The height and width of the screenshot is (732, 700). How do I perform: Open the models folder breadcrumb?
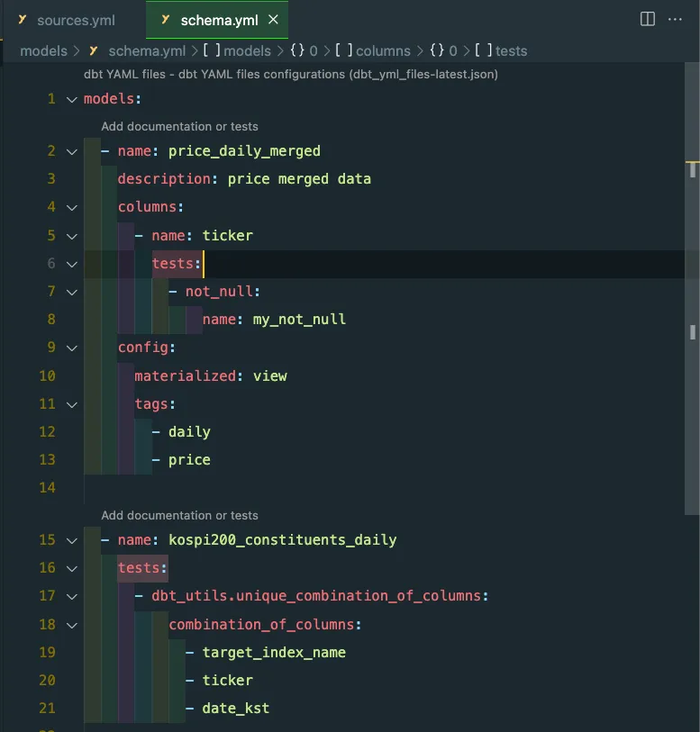[43, 50]
